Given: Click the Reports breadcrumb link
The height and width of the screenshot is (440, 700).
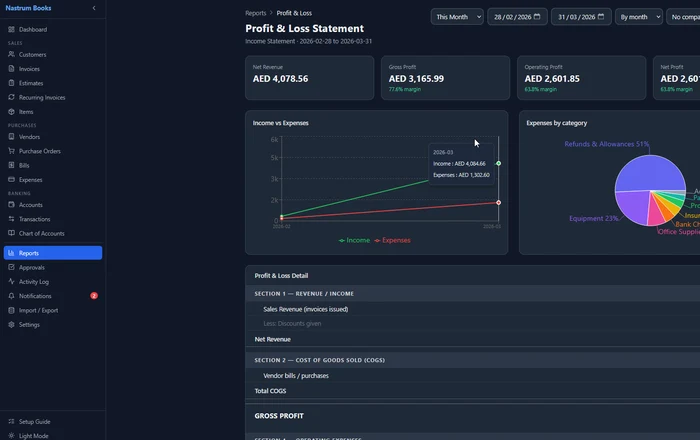Looking at the screenshot, I should click(256, 13).
